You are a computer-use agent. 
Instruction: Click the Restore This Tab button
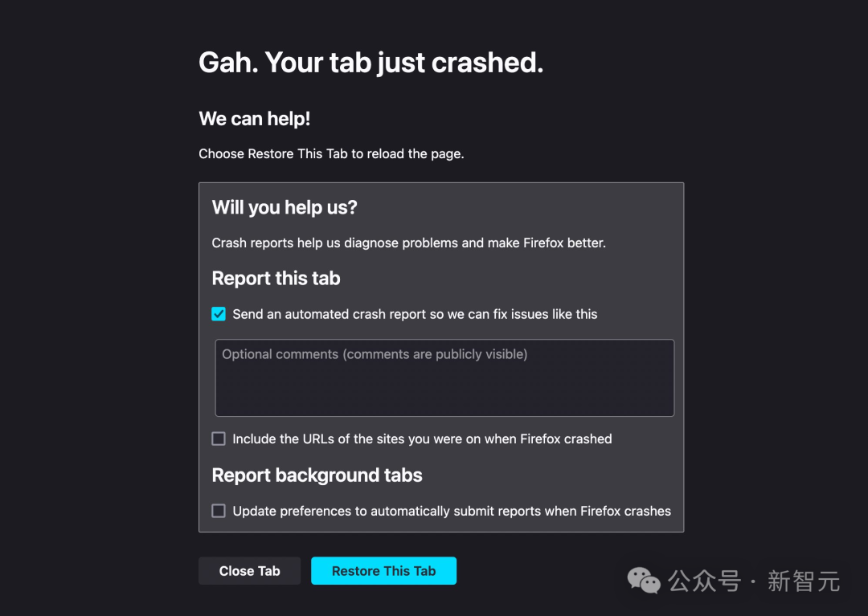pos(383,571)
